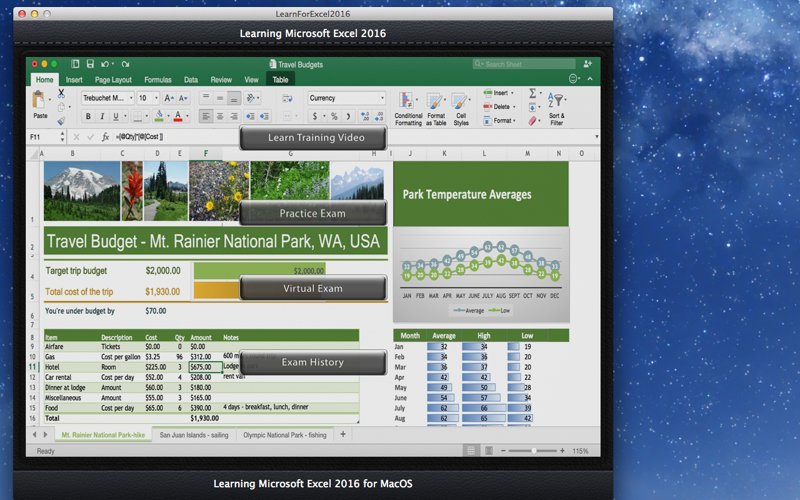800x500 pixels.
Task: Expand the Currency number format dropdown
Action: 382,98
